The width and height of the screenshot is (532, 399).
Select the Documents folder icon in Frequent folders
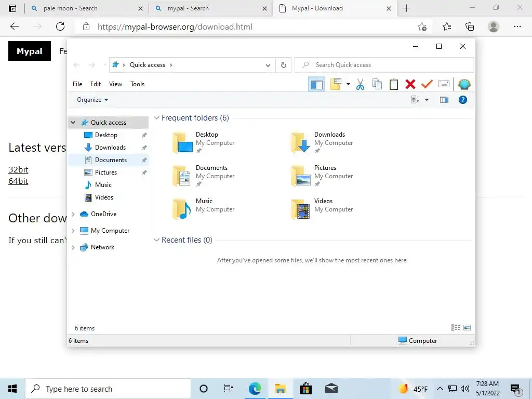click(x=182, y=176)
